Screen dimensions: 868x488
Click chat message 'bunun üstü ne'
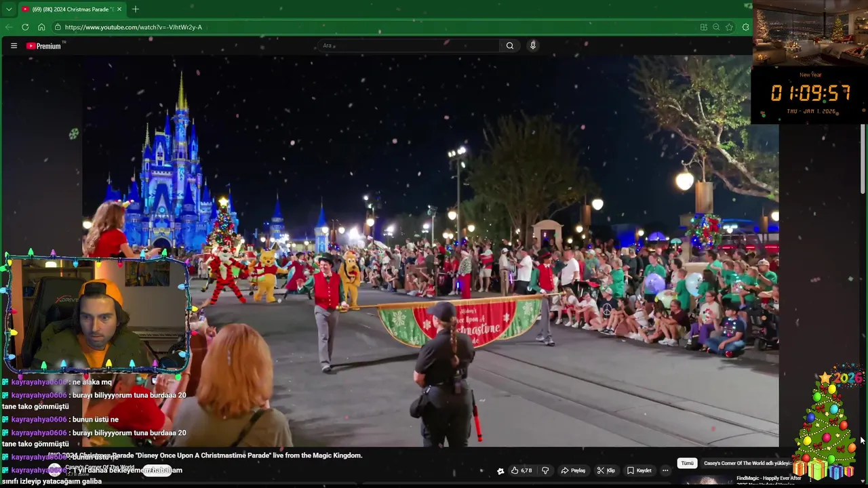point(95,420)
